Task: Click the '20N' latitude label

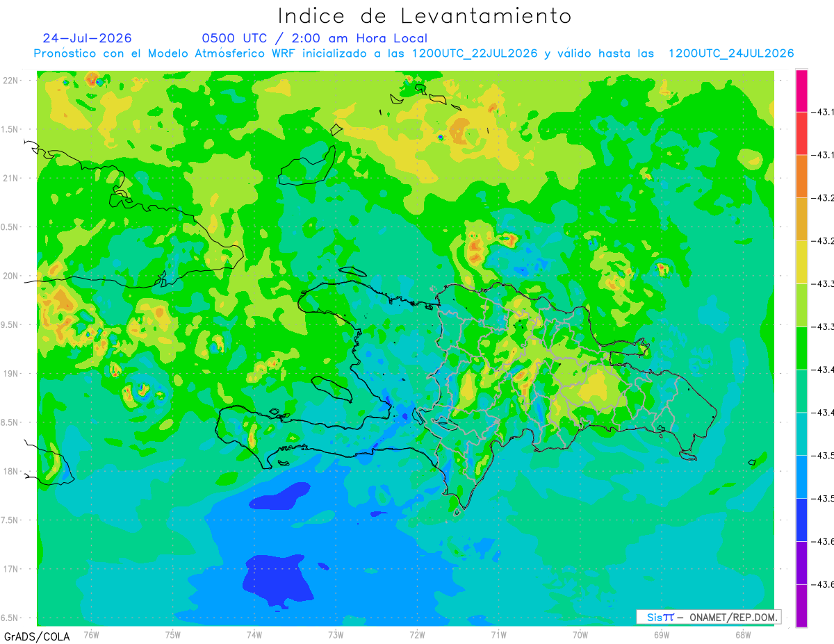Action: point(11,276)
